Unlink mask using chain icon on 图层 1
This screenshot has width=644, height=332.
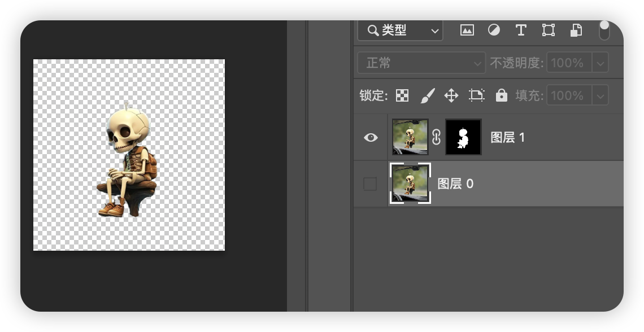pos(437,137)
